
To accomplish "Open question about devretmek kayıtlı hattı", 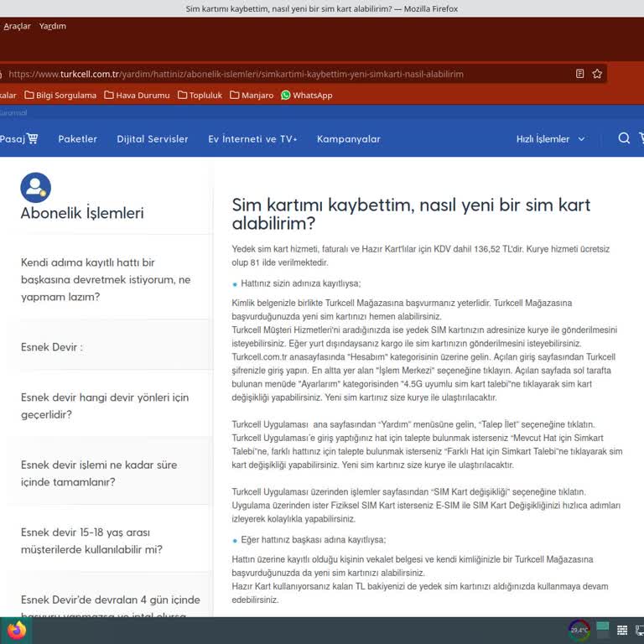I will click(106, 279).
